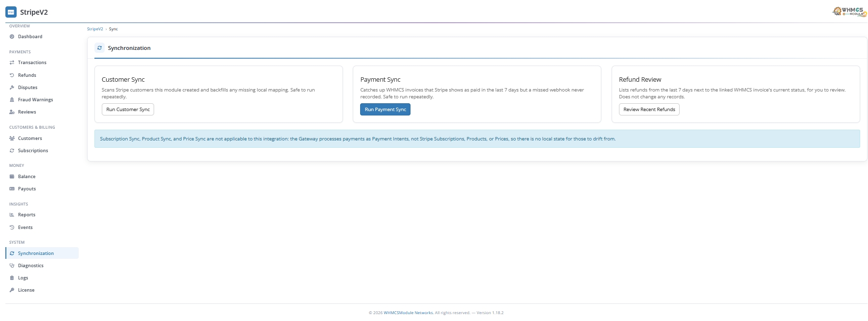Click the Payment Sync card heading
The width and height of the screenshot is (868, 321).
pos(380,80)
